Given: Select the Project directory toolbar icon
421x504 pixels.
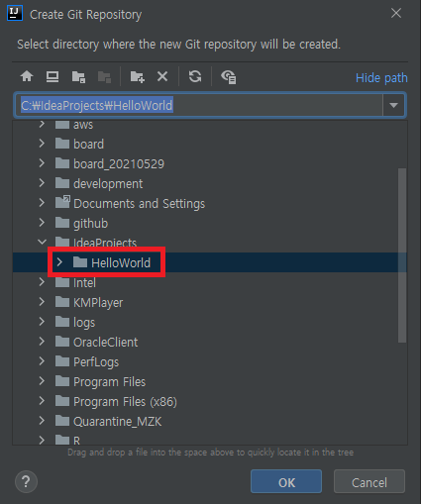Looking at the screenshot, I should (78, 76).
